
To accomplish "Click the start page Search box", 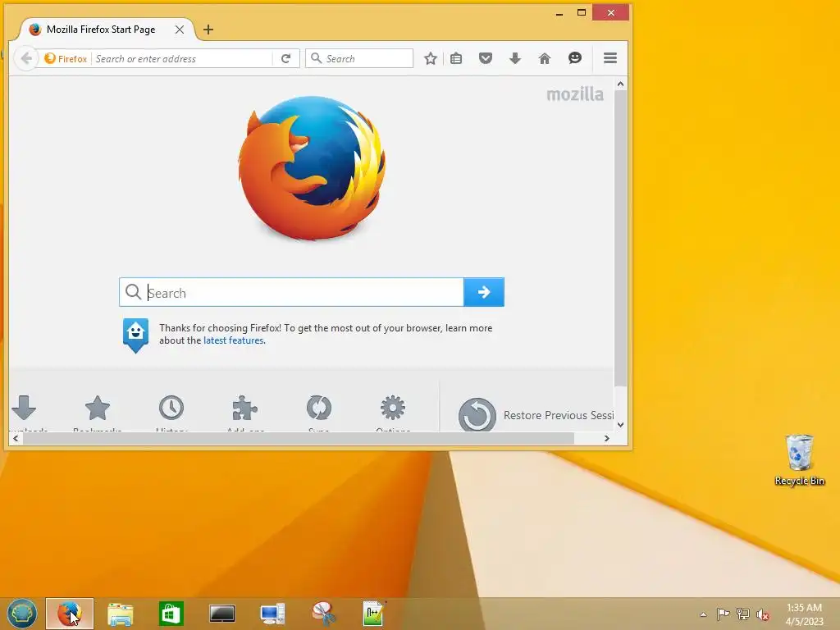I will 291,292.
